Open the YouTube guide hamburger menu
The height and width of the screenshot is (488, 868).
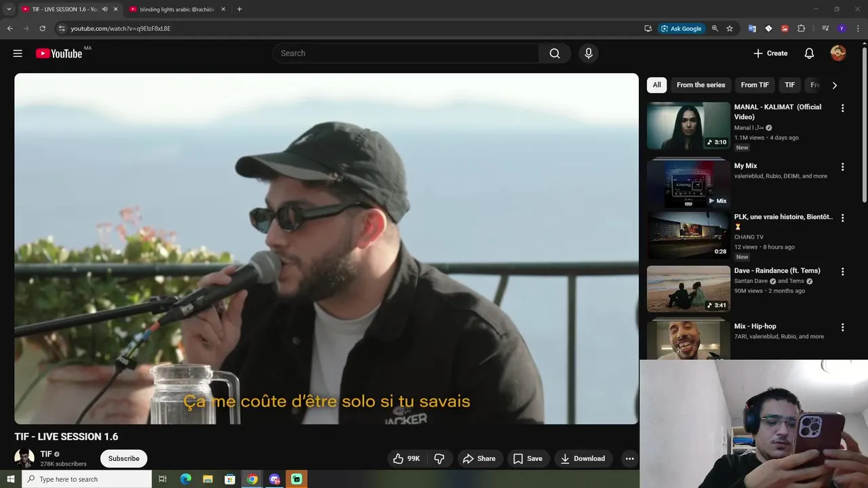click(x=18, y=54)
